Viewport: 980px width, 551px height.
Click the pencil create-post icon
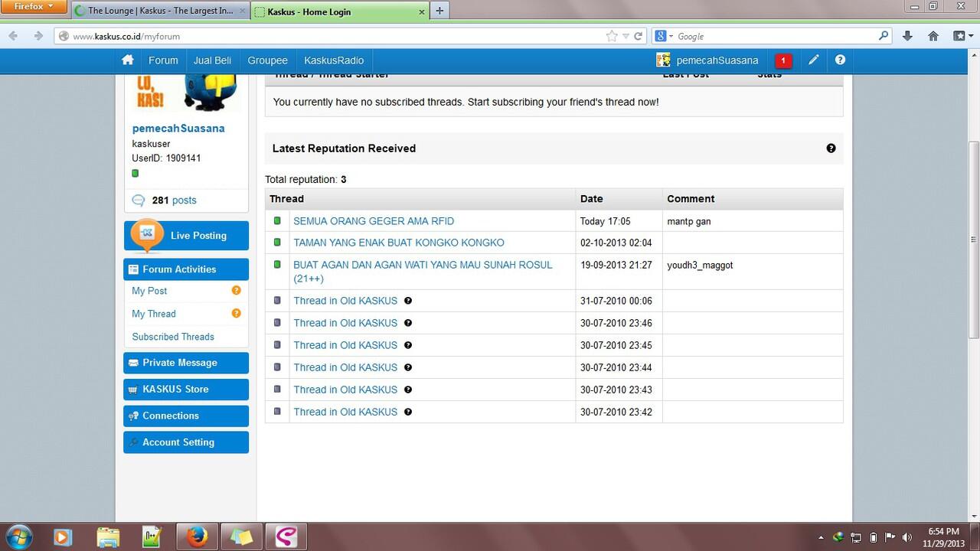click(x=814, y=60)
